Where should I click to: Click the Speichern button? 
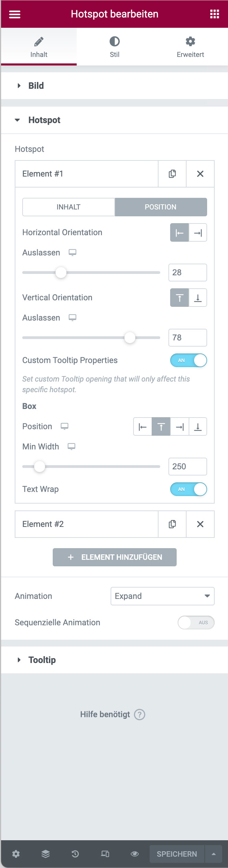pos(177,854)
